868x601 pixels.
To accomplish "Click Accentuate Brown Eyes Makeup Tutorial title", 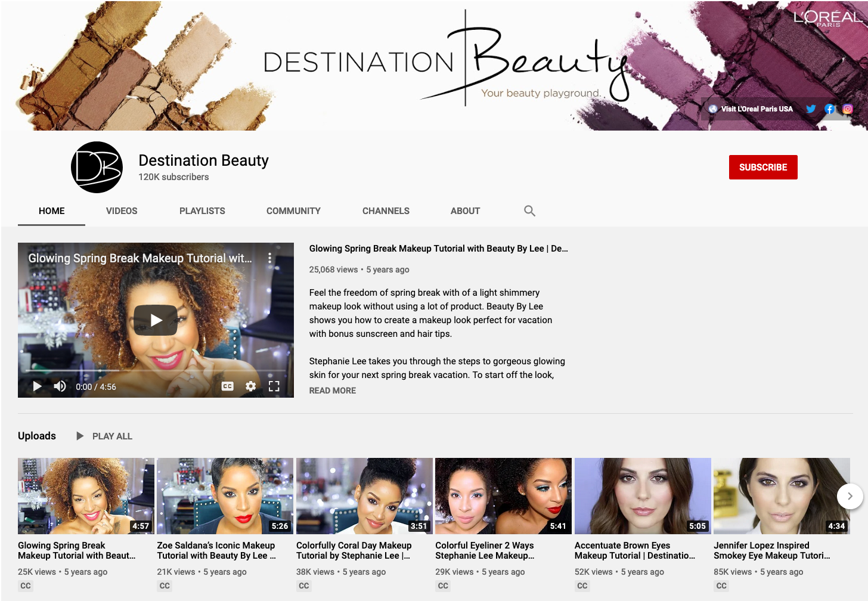I will (x=635, y=550).
